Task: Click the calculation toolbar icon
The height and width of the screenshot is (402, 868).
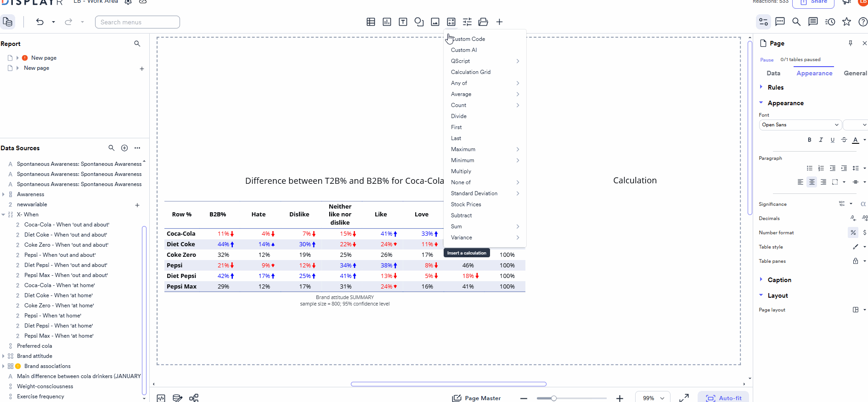Action: tap(451, 22)
